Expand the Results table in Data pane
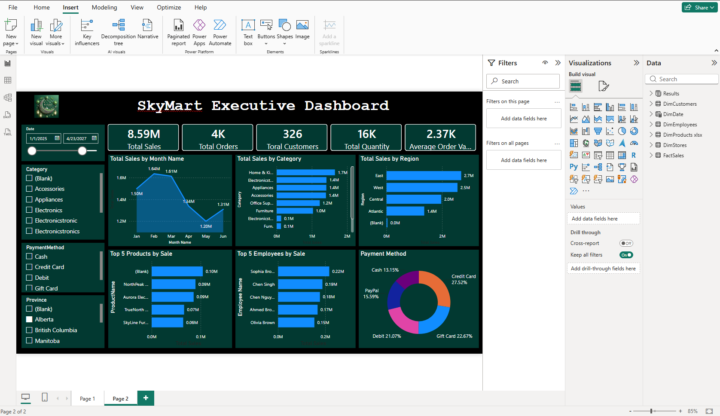The height and width of the screenshot is (416, 720). click(651, 93)
